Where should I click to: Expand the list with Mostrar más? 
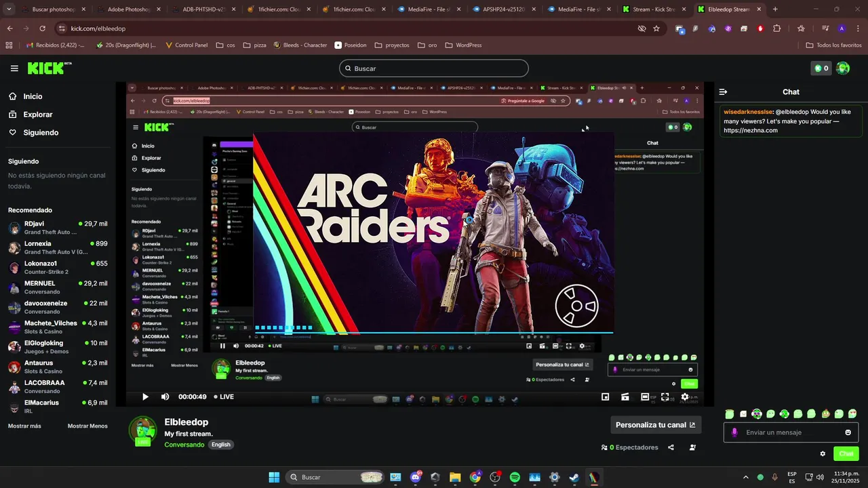[24, 426]
